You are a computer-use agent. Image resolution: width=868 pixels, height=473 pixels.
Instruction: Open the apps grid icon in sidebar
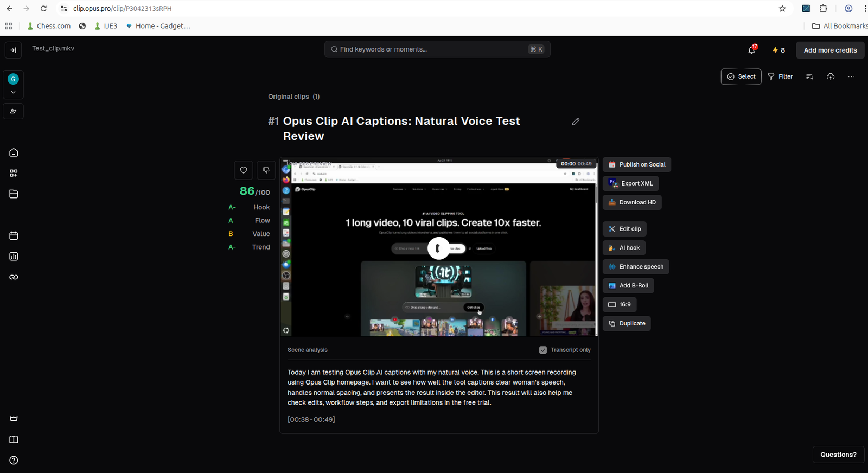pos(14,173)
